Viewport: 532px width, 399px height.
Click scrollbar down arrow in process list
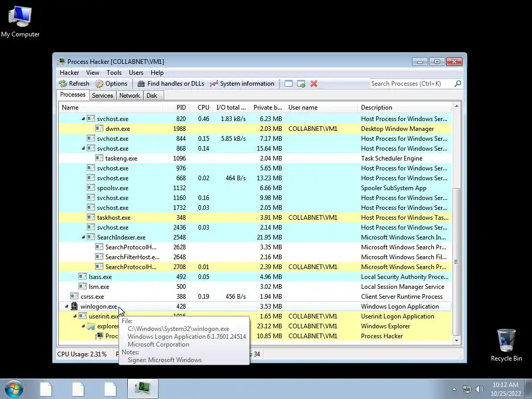(x=457, y=340)
